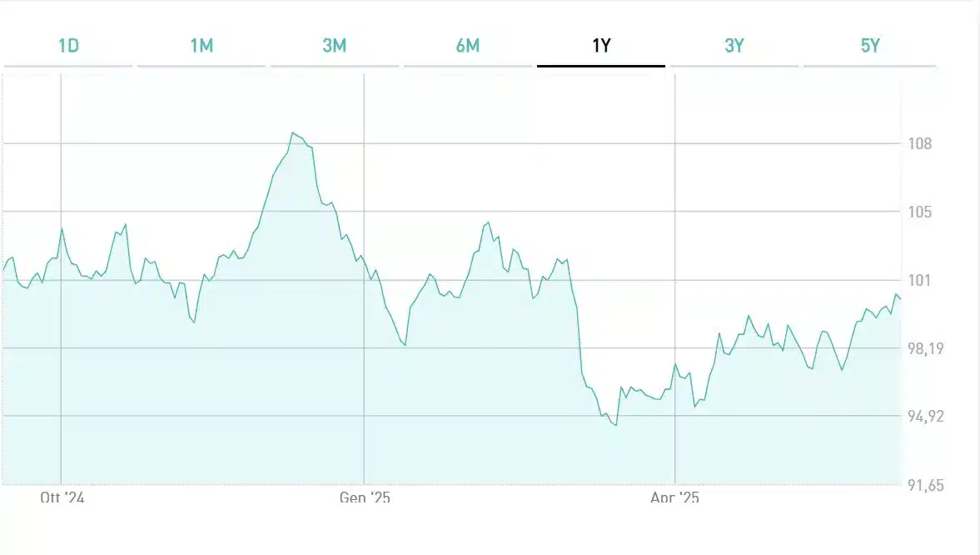The image size is (980, 555).
Task: Switch chart to the 5Y range
Action: (x=870, y=47)
